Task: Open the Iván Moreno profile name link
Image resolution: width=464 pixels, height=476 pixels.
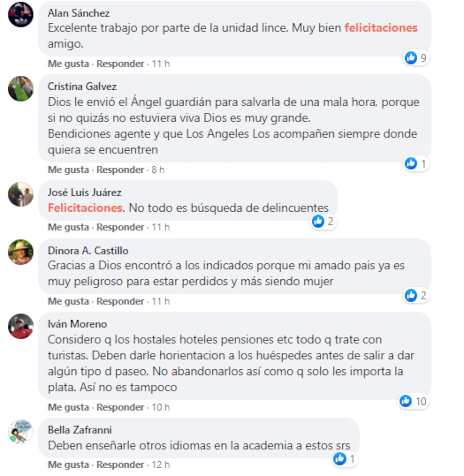Action: point(77,324)
